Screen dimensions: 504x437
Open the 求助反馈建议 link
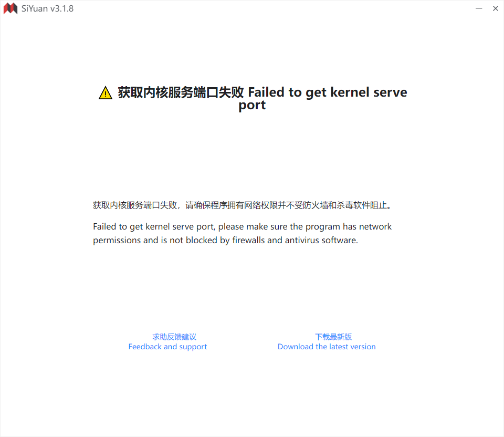[174, 337]
